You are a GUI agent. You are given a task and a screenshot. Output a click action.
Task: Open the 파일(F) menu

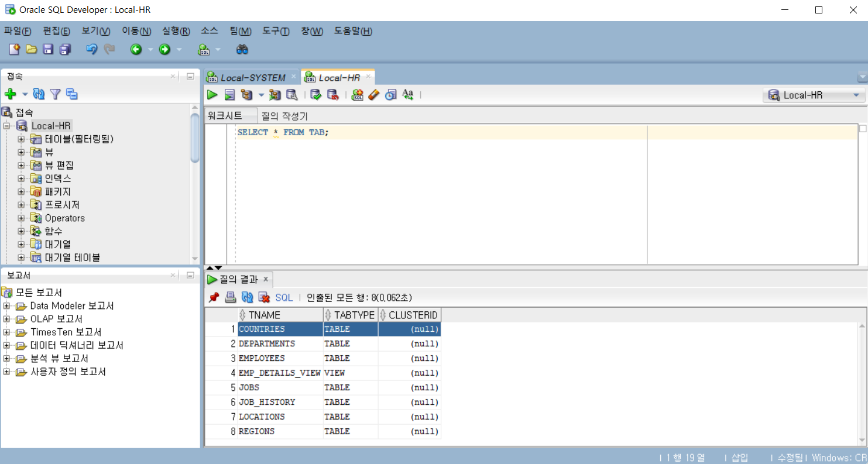tap(18, 31)
